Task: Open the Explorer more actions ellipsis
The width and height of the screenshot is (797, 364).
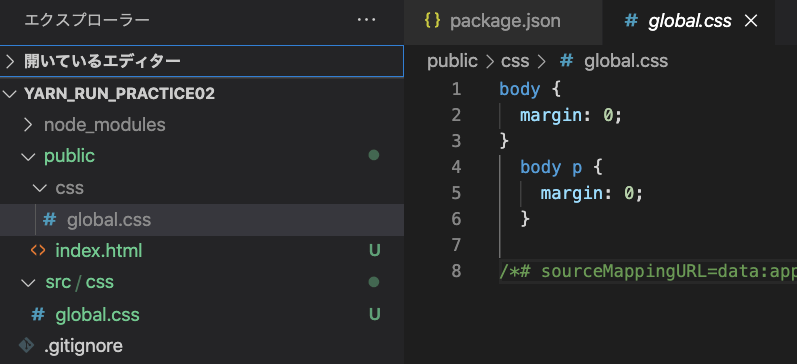Action: (366, 20)
